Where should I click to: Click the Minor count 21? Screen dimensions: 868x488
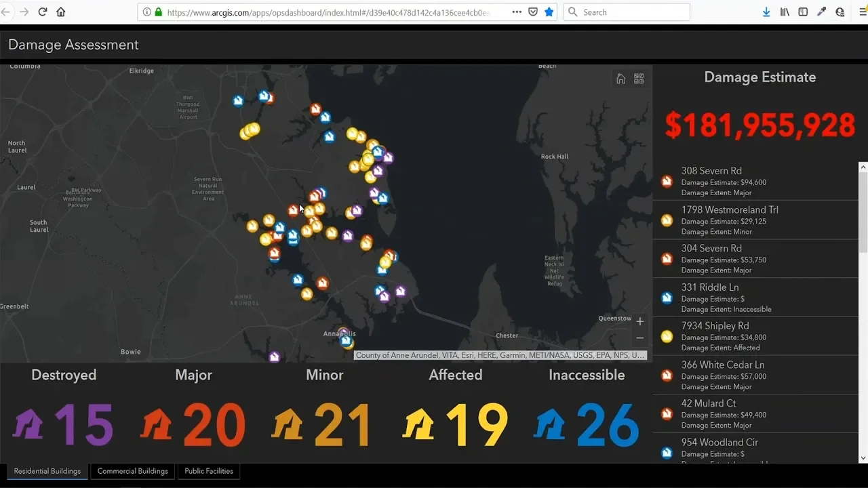[x=343, y=426]
